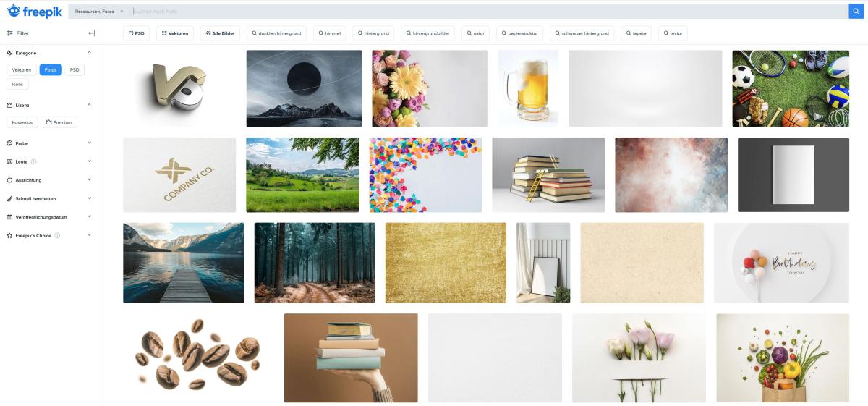868x406 pixels.
Task: Select the PSD file type chip
Action: point(136,33)
